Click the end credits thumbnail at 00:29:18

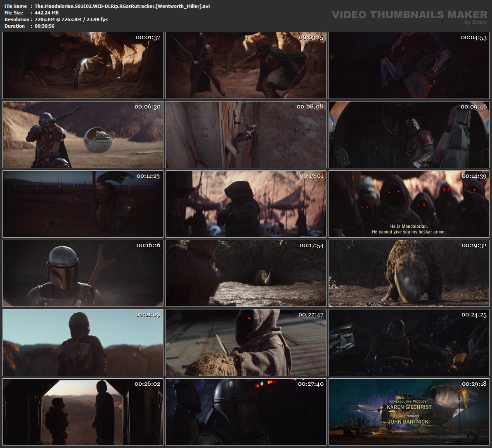409,412
